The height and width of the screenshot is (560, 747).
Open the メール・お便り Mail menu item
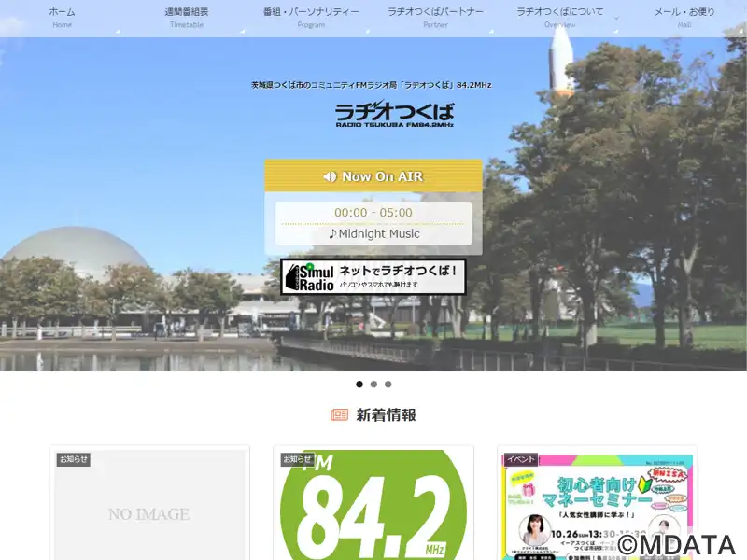point(684,18)
